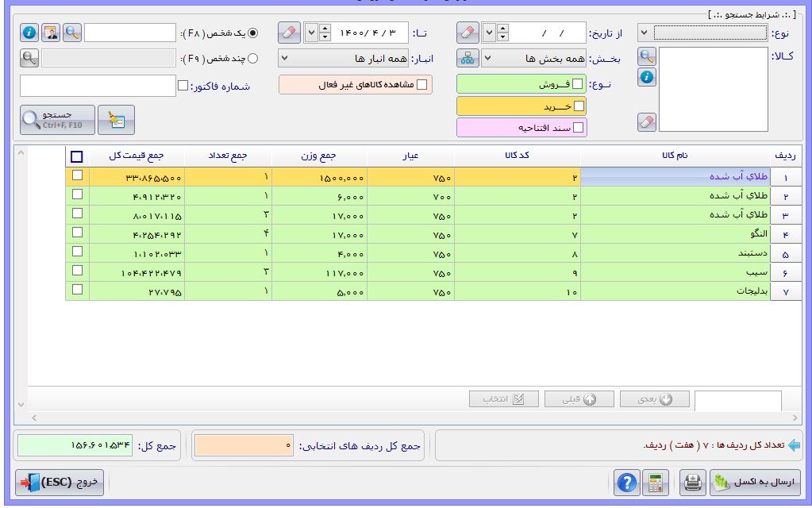812x508 pixels.
Task: Enable the sale (فروش) checkbox
Action: coord(578,83)
